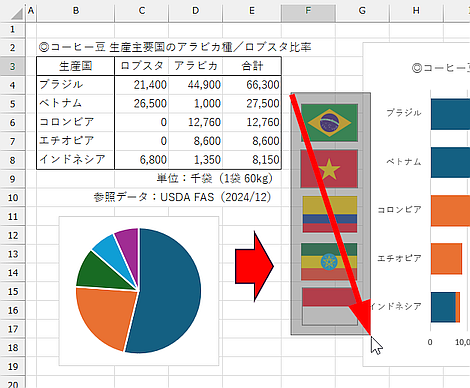Click cell value 1,000

tap(196, 103)
